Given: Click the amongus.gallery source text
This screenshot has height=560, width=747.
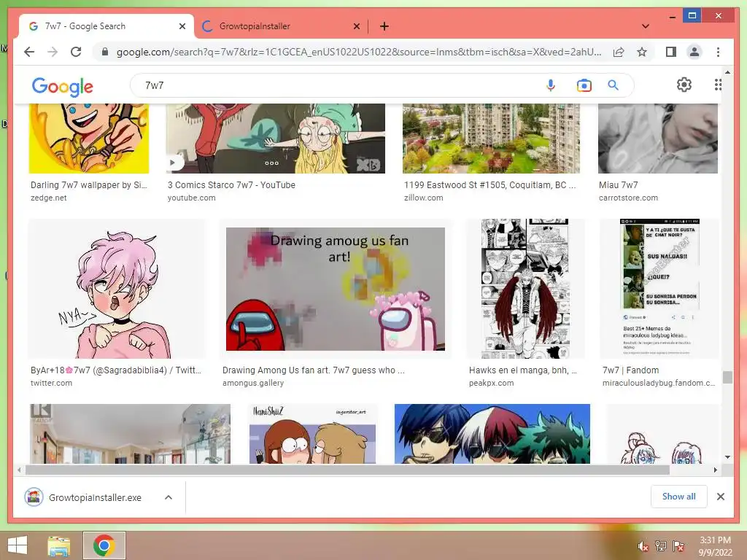Looking at the screenshot, I should click(x=253, y=383).
